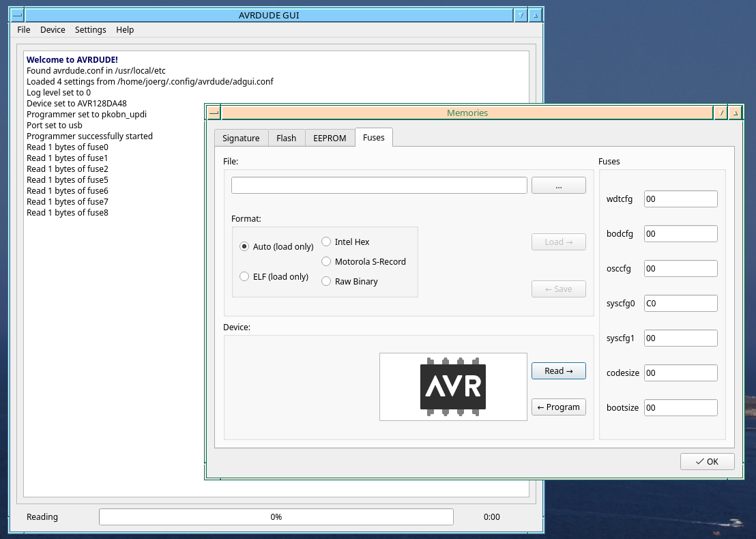The height and width of the screenshot is (539, 756).
Task: Click the Load → button
Action: pos(559,242)
